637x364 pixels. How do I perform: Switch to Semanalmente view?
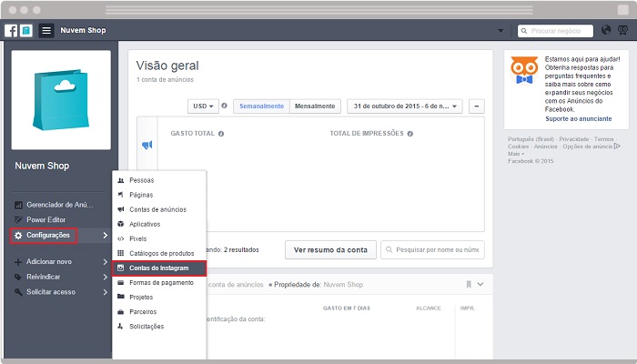[262, 106]
